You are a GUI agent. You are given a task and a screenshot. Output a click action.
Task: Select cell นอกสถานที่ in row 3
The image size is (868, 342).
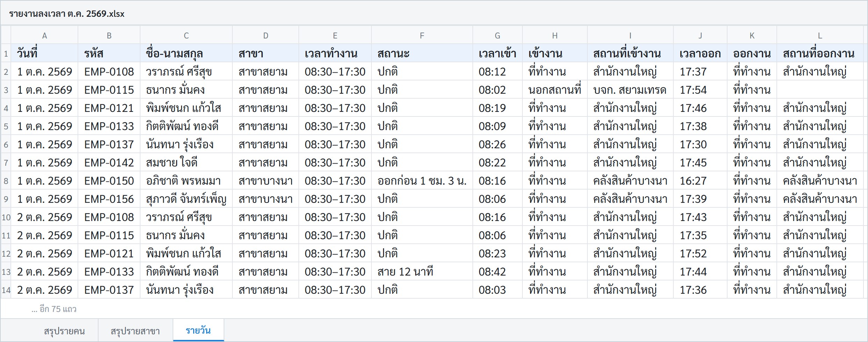coord(555,90)
